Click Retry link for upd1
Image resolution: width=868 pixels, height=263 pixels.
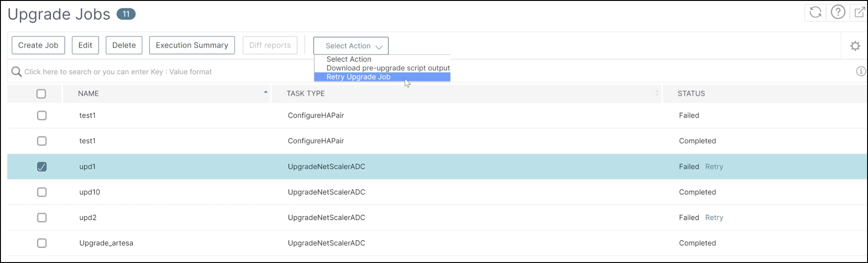coord(714,167)
